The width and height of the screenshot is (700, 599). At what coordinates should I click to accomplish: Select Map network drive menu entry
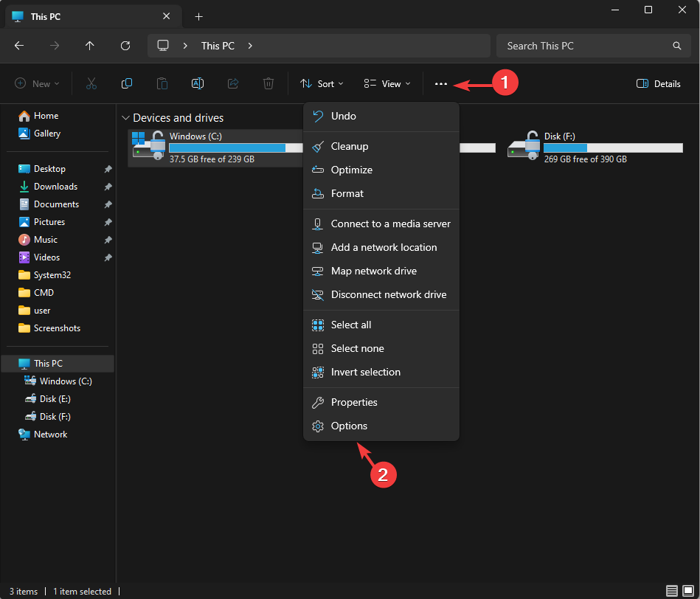[373, 271]
